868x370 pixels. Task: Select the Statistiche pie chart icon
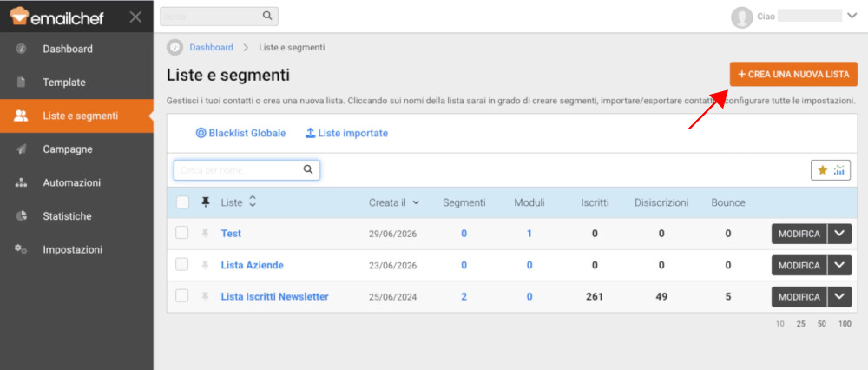pos(21,216)
